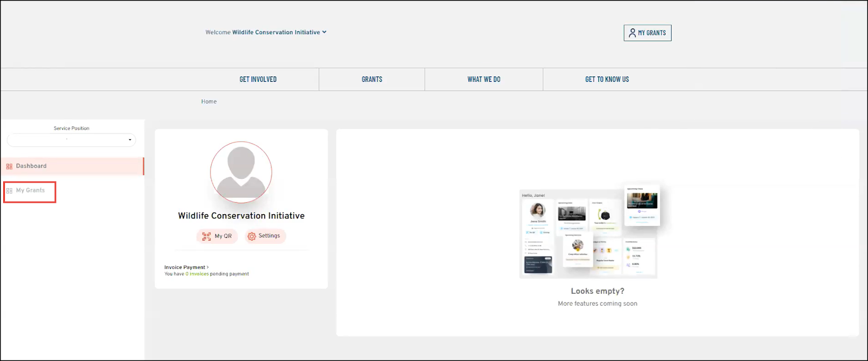
Task: Click the Home breadcrumb link
Action: [209, 101]
